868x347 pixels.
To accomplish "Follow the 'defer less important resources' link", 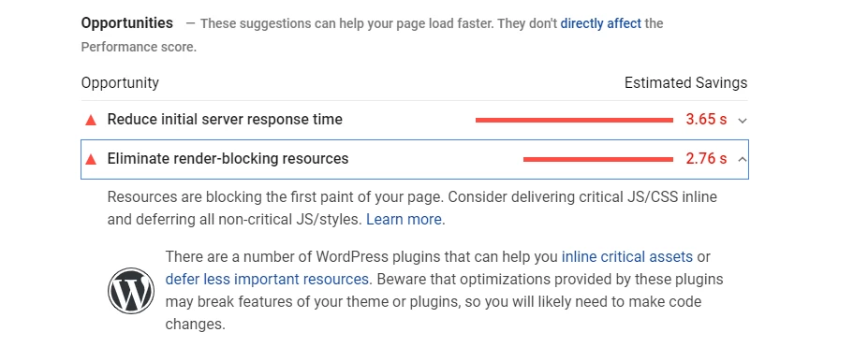I will point(267,279).
